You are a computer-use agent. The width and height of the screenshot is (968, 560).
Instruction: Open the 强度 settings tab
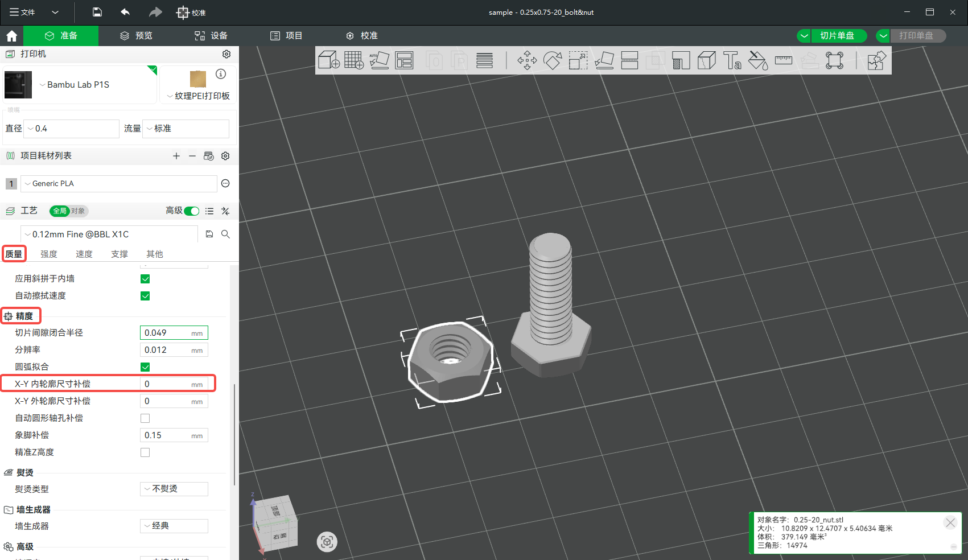point(49,254)
